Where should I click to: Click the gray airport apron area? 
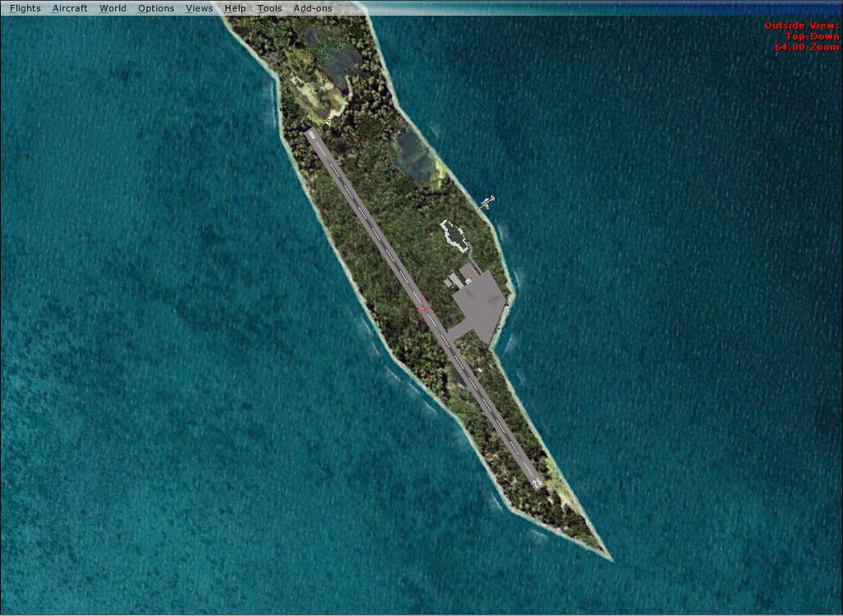(x=479, y=306)
